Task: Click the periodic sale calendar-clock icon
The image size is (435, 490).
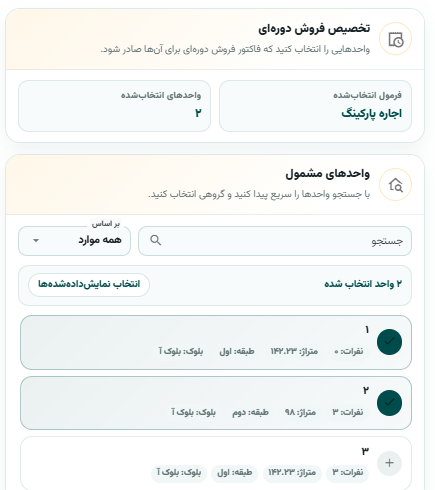Action: click(x=396, y=39)
